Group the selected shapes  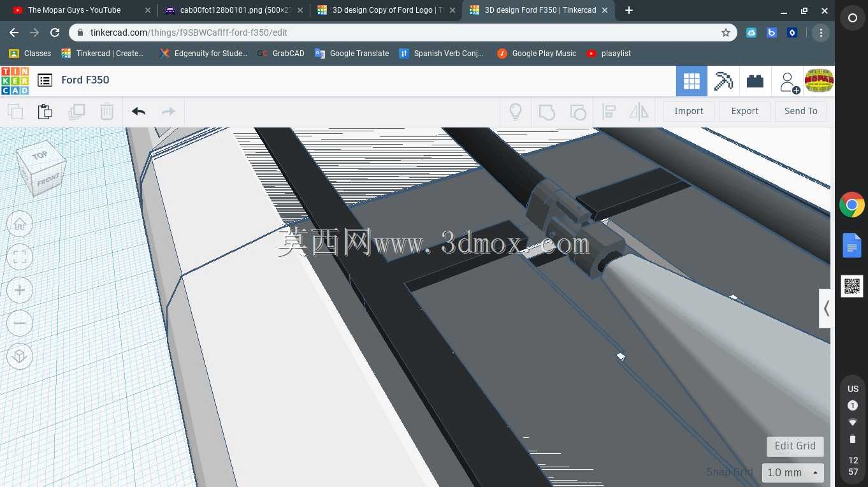point(547,112)
